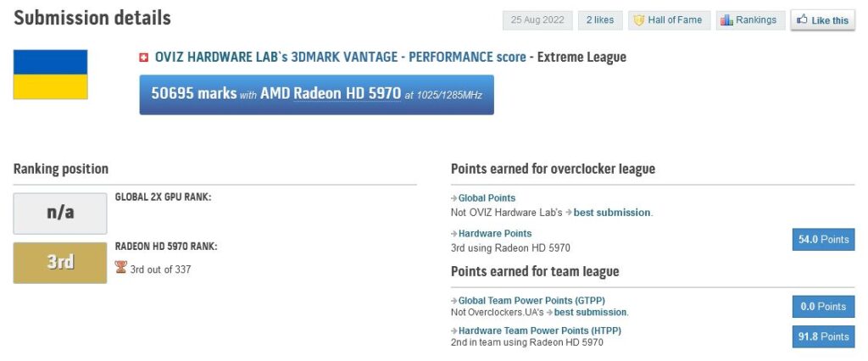Open the Hall of Fame button
The image size is (868, 361).
click(670, 20)
